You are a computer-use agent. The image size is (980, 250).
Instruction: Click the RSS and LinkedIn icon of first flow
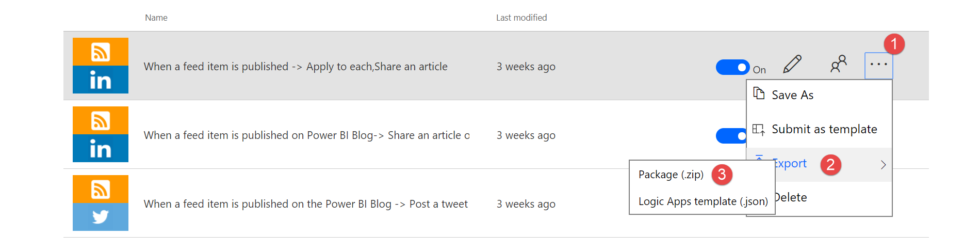(101, 66)
